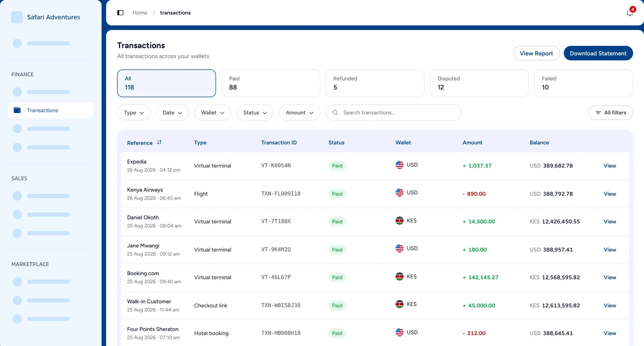Image resolution: width=644 pixels, height=346 pixels.
Task: Click the Flight type cell
Action: pos(201,194)
